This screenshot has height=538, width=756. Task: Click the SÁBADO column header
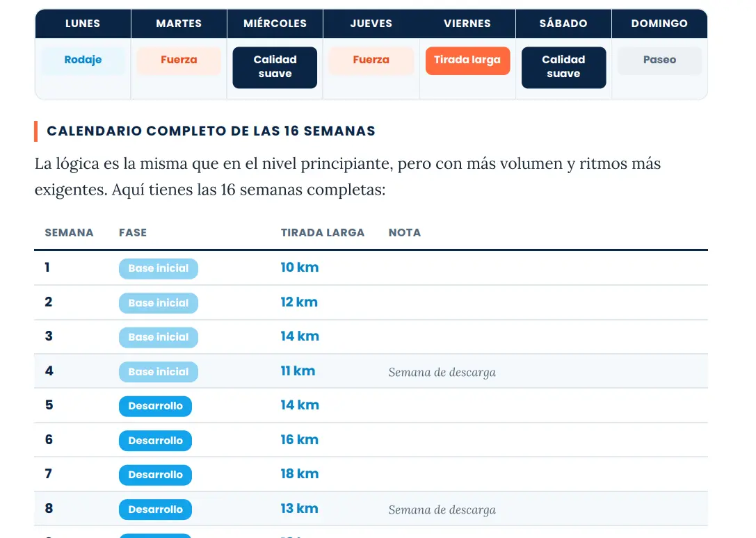(x=563, y=23)
